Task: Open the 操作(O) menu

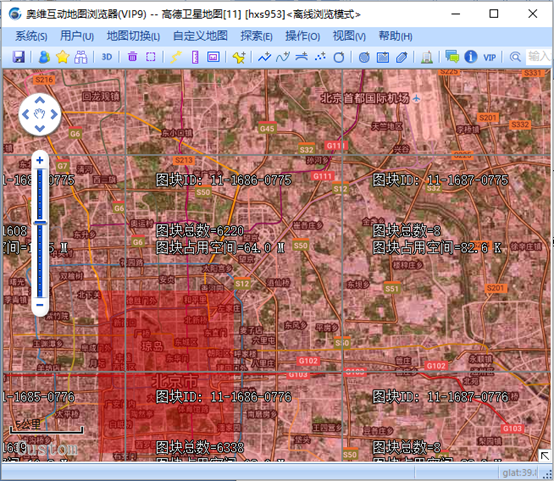Action: [302, 36]
